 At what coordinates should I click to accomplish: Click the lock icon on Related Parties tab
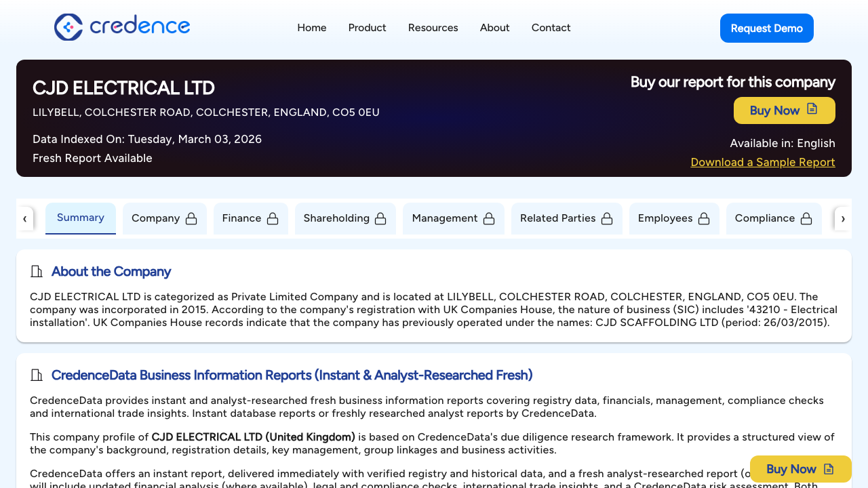[x=608, y=218]
